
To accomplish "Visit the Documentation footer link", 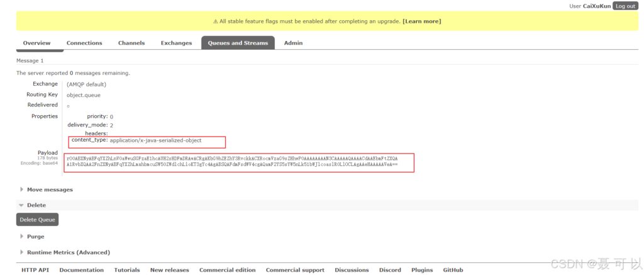I will pyautogui.click(x=81, y=270).
